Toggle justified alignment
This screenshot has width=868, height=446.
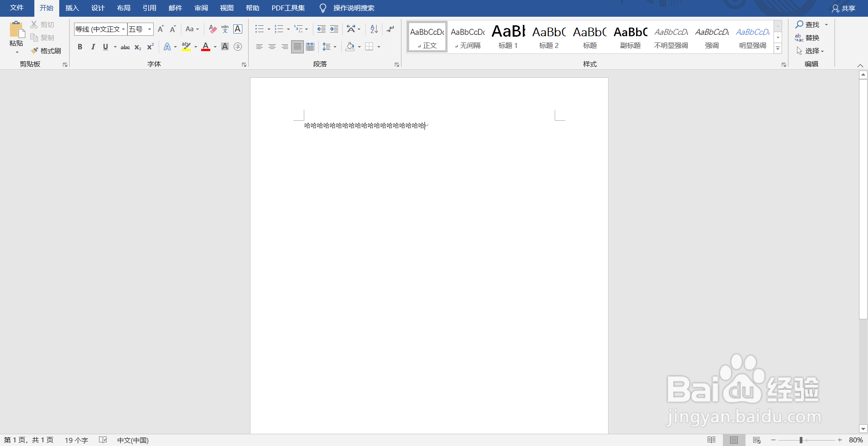297,47
